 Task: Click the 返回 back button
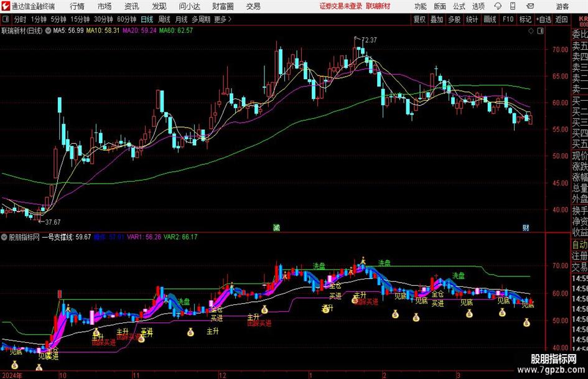click(x=561, y=19)
